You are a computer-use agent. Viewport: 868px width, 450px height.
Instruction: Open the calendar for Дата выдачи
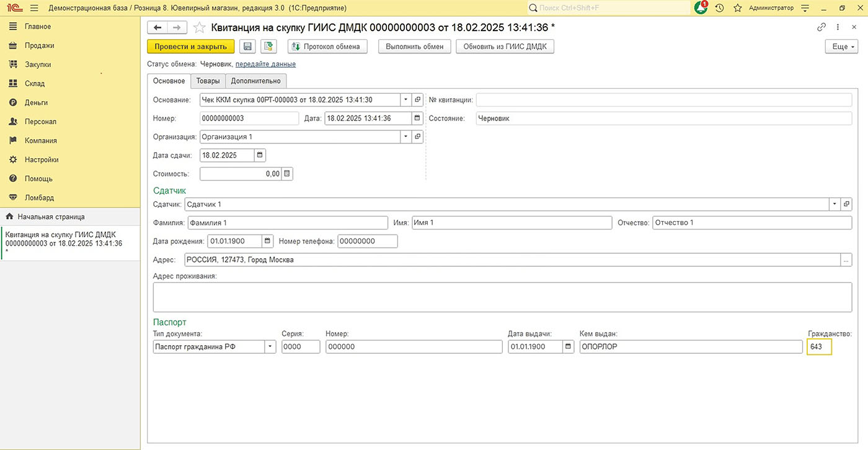coord(569,347)
